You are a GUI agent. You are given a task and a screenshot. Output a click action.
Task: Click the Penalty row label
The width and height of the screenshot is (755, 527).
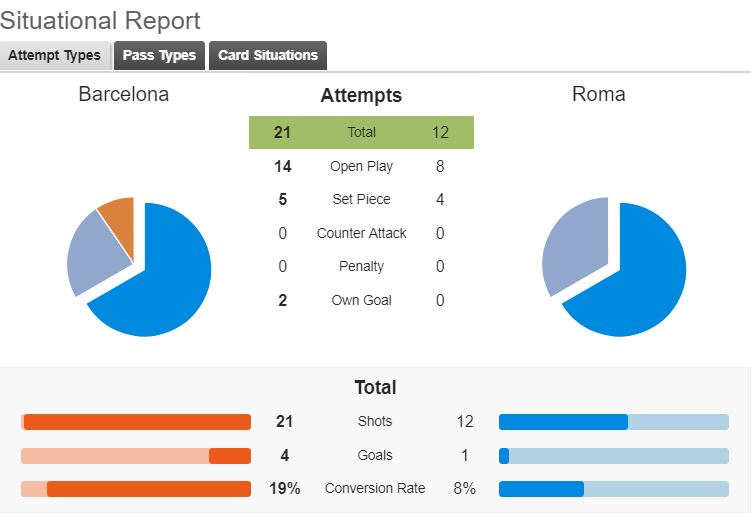361,266
